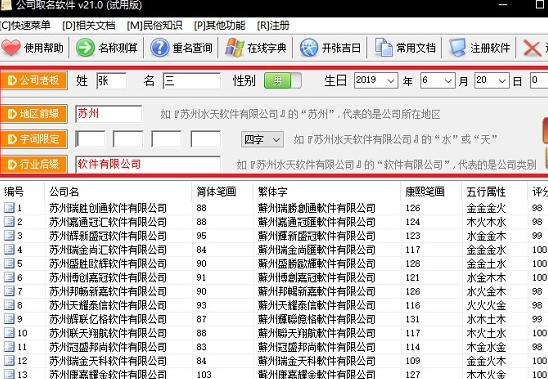Open the [D]相关文档 menu
This screenshot has width=548, height=379.
coord(88,26)
